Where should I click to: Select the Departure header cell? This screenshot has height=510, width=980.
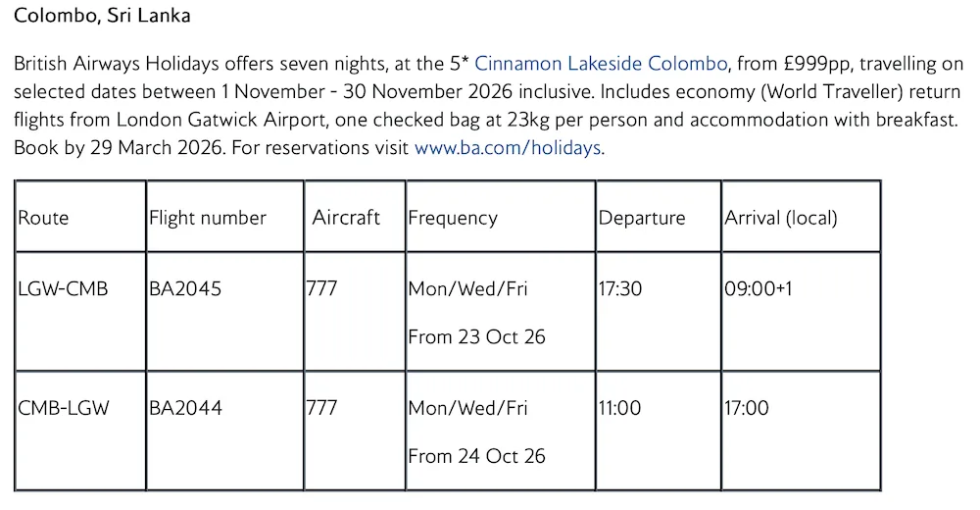642,218
